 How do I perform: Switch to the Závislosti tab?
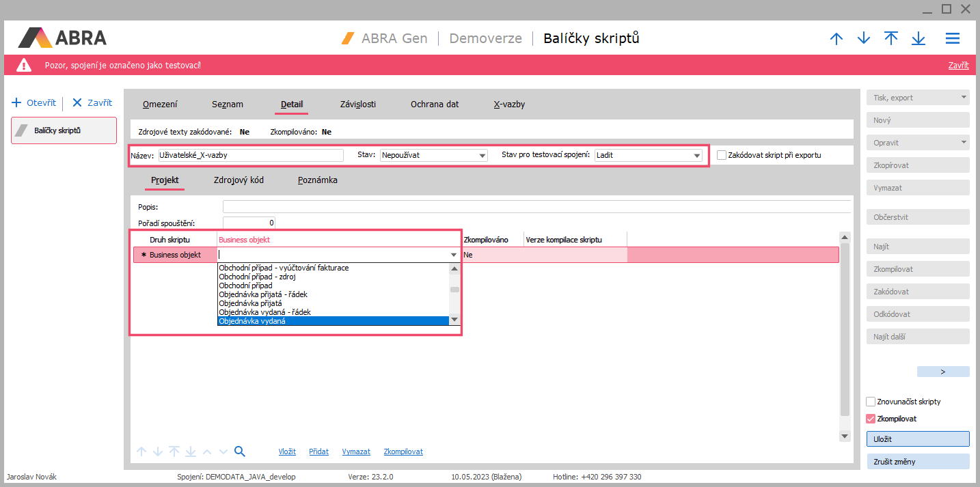[358, 105]
